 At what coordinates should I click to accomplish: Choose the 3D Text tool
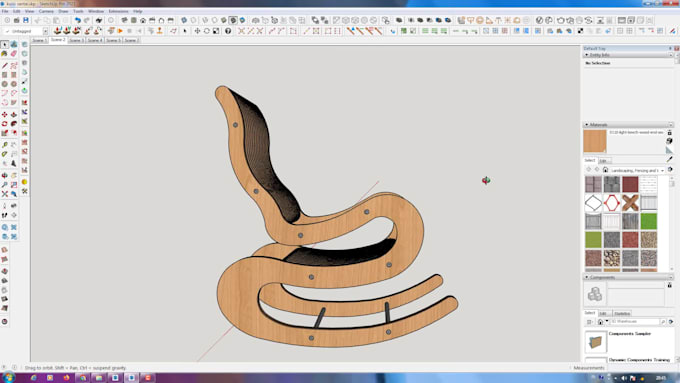[14, 163]
